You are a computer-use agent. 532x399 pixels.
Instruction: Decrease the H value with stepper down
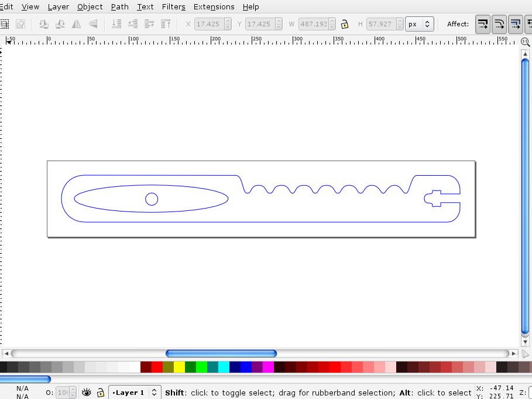coord(400,27)
